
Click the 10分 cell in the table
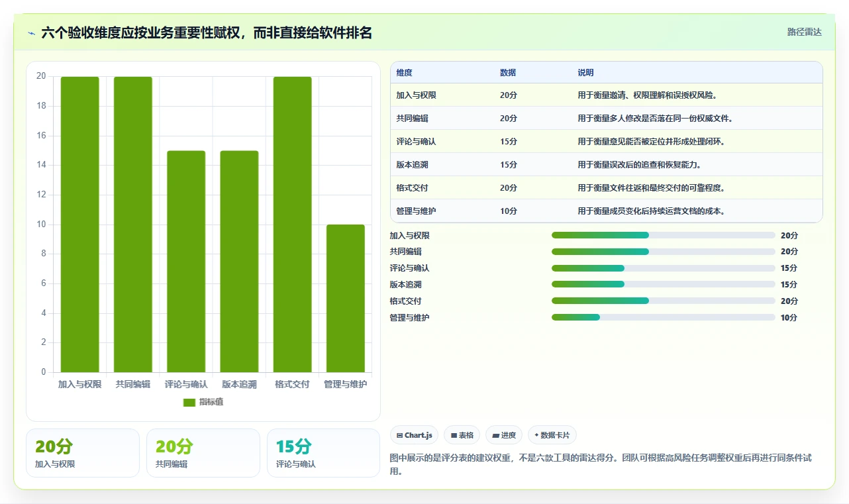click(x=508, y=211)
